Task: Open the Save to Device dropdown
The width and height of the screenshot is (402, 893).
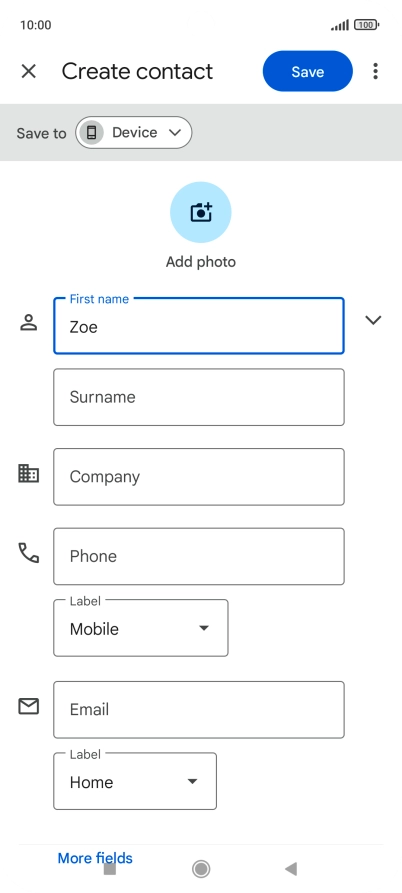Action: coord(134,133)
